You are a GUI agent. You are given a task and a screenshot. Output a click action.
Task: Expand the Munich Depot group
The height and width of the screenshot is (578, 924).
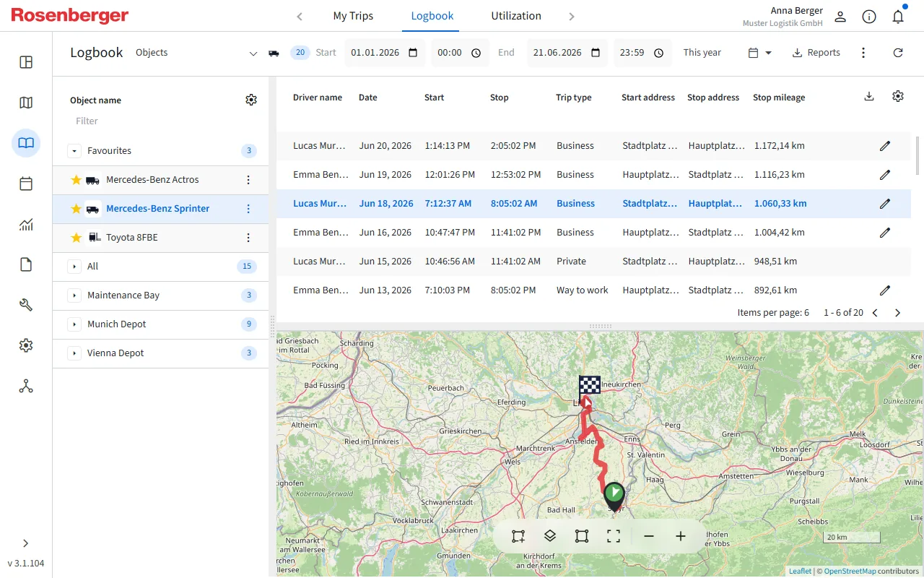pyautogui.click(x=74, y=324)
